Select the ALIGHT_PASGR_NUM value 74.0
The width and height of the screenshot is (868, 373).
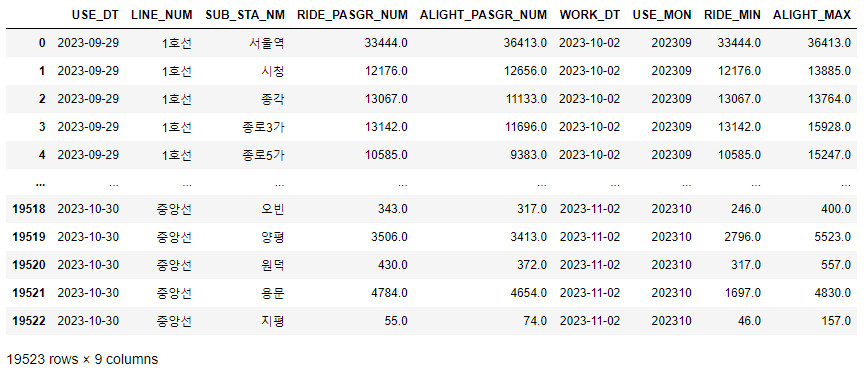[x=535, y=320]
